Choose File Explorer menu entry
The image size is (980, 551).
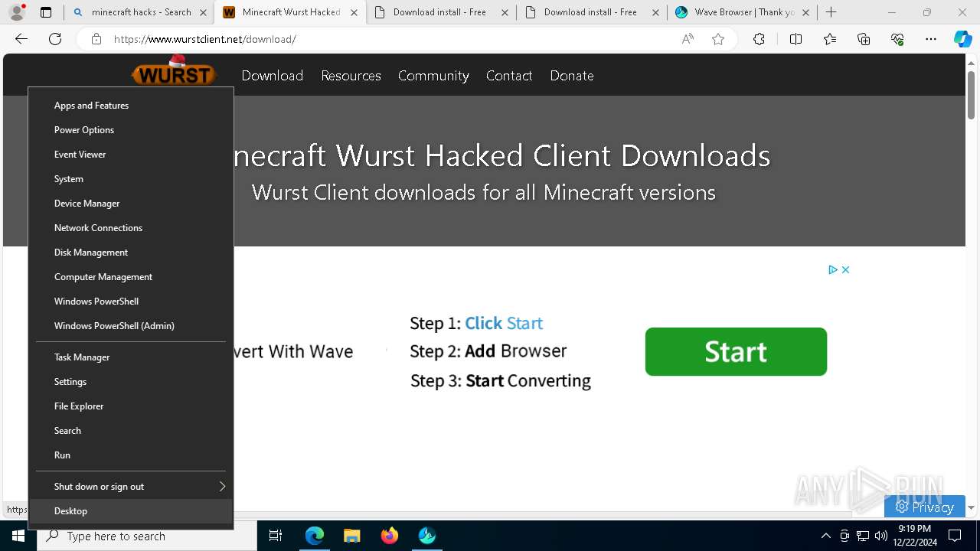click(x=131, y=406)
